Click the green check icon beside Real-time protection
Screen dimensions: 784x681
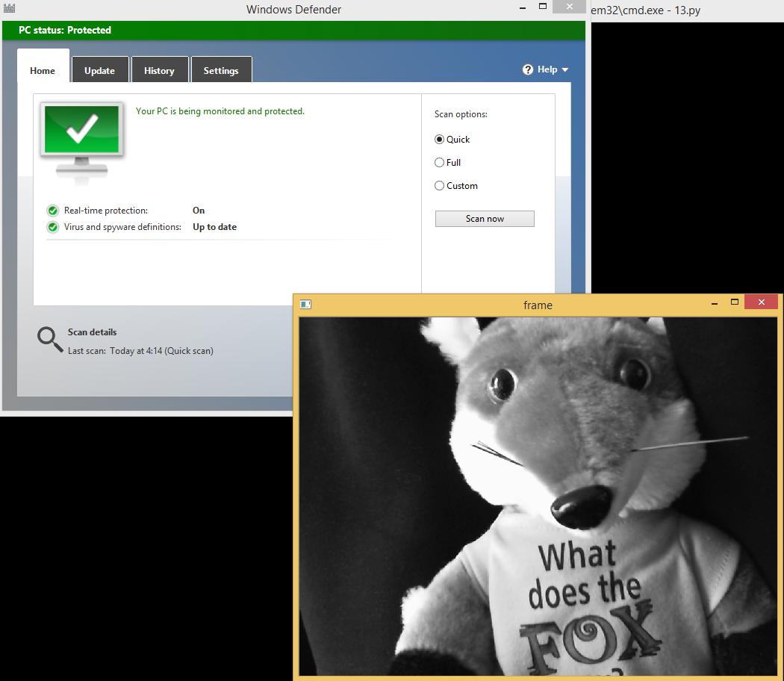tap(52, 211)
